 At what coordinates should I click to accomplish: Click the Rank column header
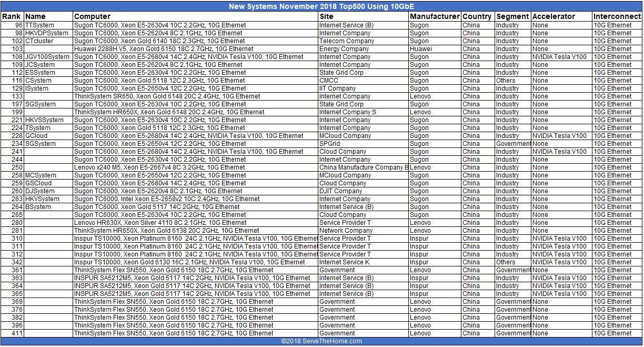[x=12, y=16]
